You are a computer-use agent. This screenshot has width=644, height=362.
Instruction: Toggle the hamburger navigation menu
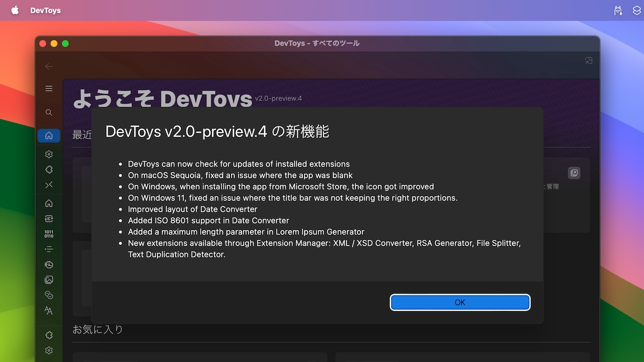coord(49,88)
